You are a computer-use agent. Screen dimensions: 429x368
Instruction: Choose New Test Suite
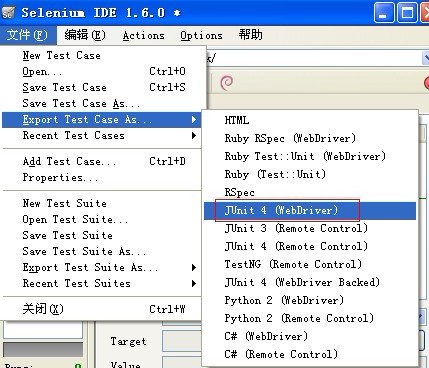point(102,203)
